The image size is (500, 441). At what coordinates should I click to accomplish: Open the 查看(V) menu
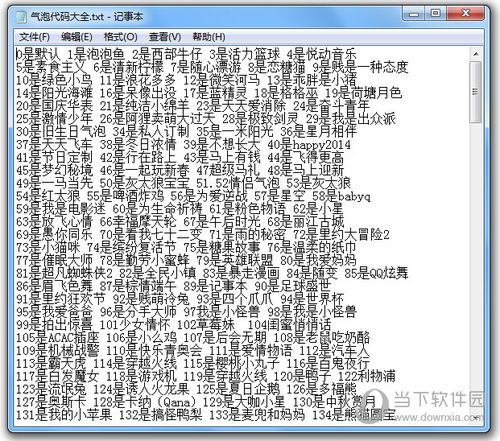pyautogui.click(x=165, y=37)
